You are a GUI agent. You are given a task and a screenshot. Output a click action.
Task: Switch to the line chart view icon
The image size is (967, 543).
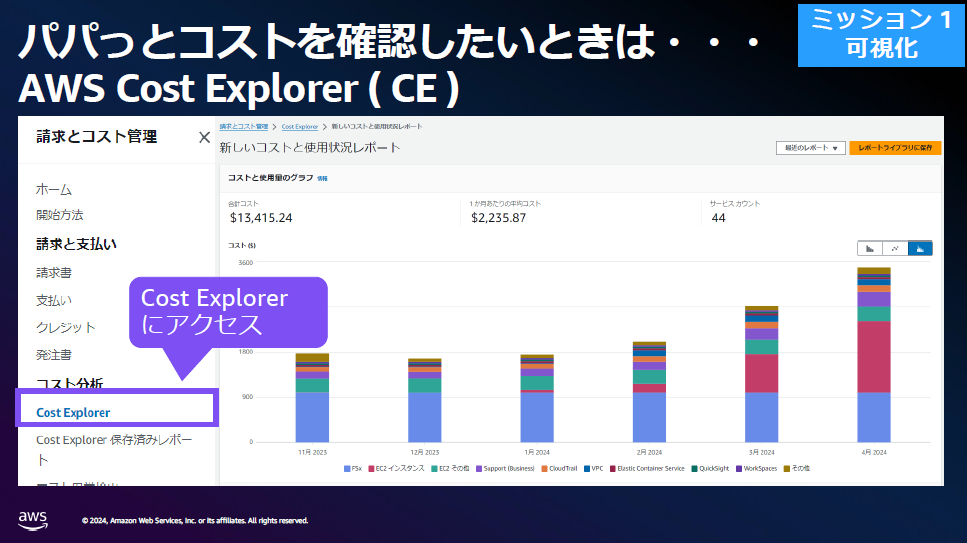(895, 249)
